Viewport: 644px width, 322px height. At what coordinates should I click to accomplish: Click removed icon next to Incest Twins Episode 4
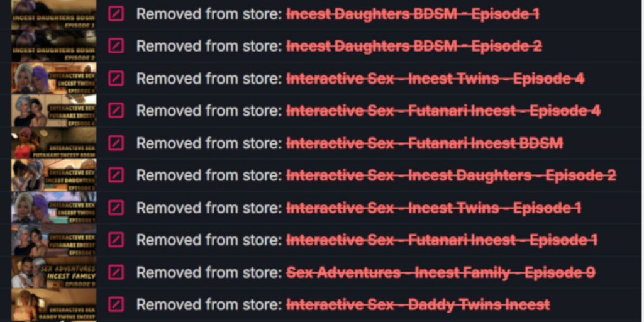point(116,78)
